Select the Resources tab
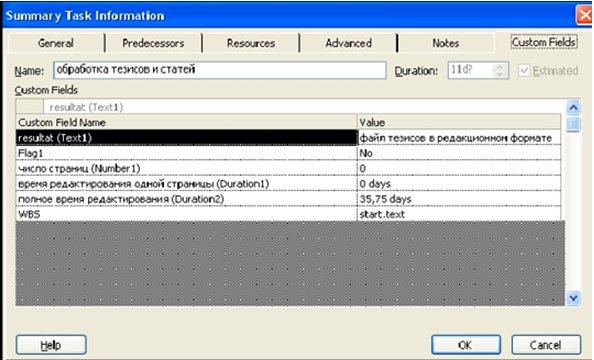594x360 pixels. click(x=251, y=43)
